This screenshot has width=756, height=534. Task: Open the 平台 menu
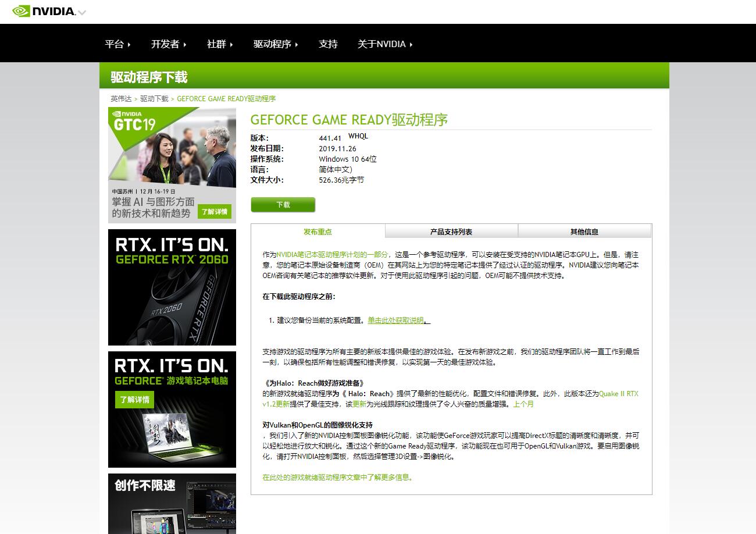click(x=117, y=44)
